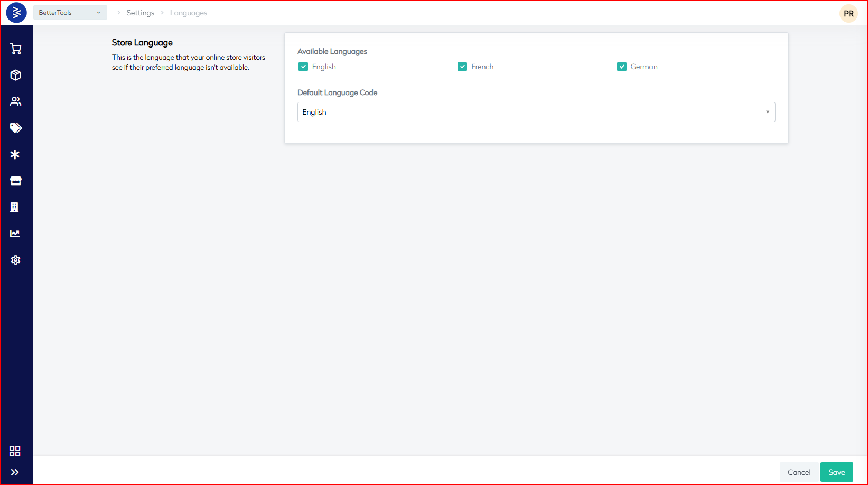Click the Cancel button
Image resolution: width=868 pixels, height=485 pixels.
[799, 472]
